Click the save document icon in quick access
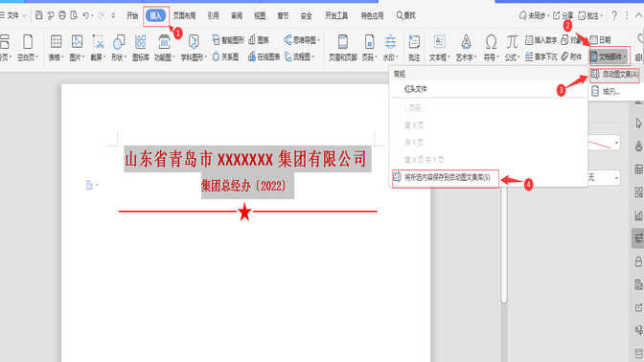 click(x=38, y=15)
